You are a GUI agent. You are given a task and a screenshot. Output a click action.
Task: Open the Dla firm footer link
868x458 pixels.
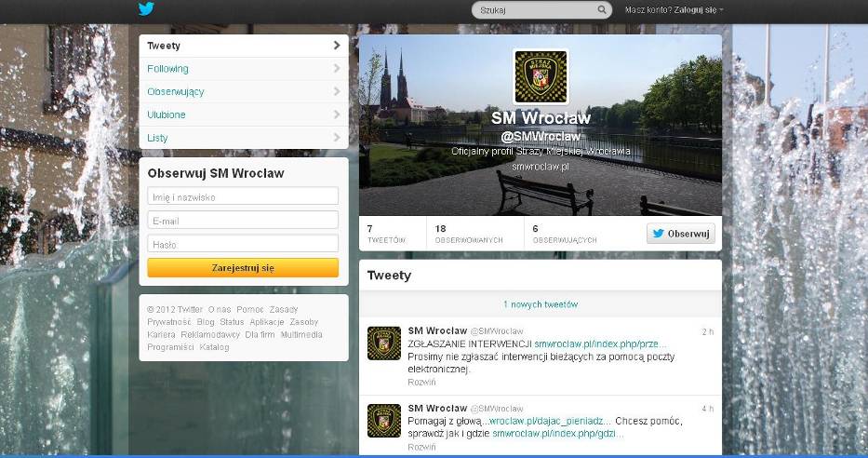pos(260,334)
